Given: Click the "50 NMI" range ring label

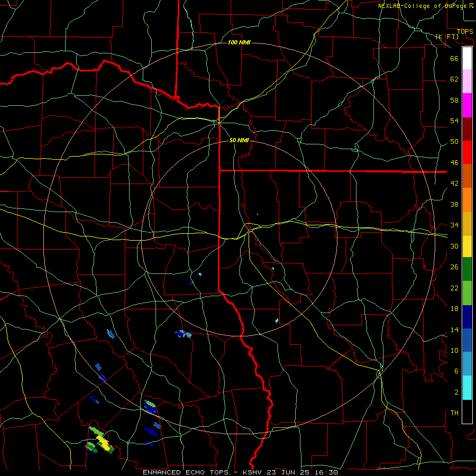Looking at the screenshot, I should (x=239, y=140).
